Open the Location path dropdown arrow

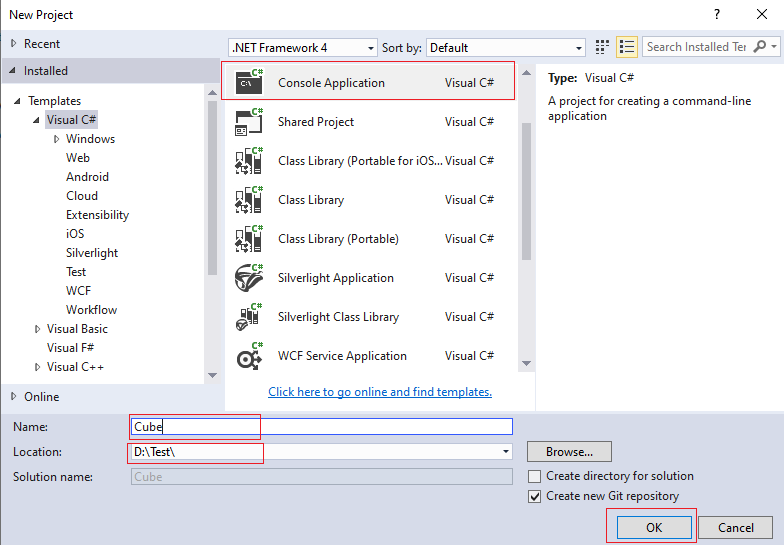coord(506,452)
